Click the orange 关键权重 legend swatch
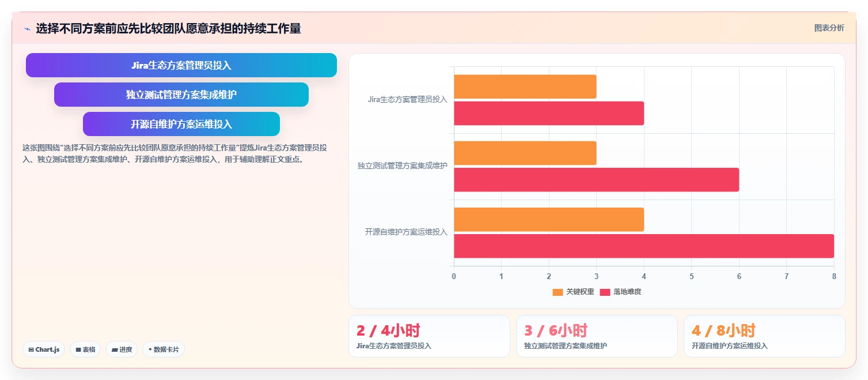The image size is (868, 380). tap(558, 292)
